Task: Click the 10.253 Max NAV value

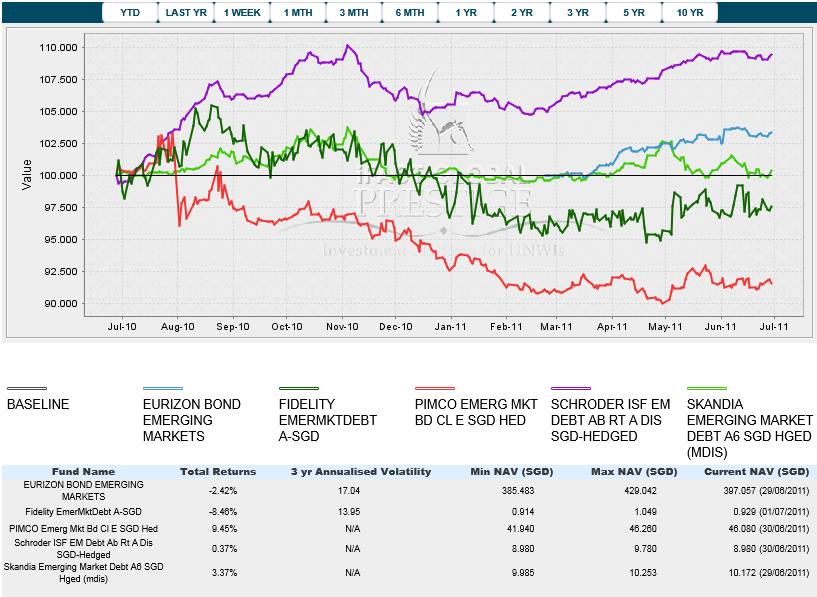Action: tap(643, 573)
